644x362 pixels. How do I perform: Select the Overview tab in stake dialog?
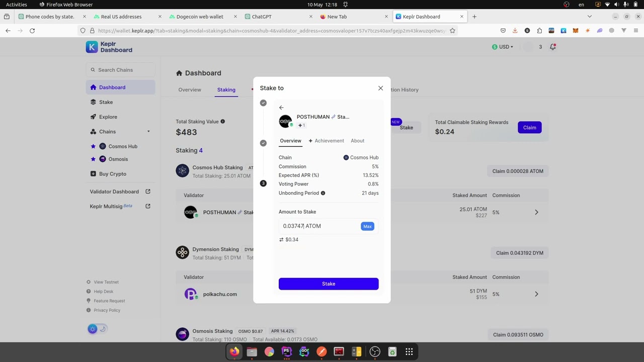[x=290, y=141]
